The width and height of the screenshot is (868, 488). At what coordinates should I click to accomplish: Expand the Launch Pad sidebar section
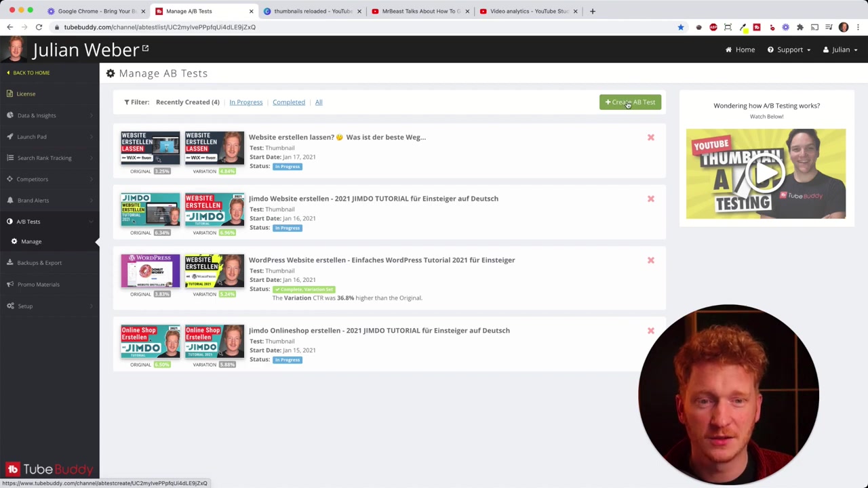pos(50,136)
